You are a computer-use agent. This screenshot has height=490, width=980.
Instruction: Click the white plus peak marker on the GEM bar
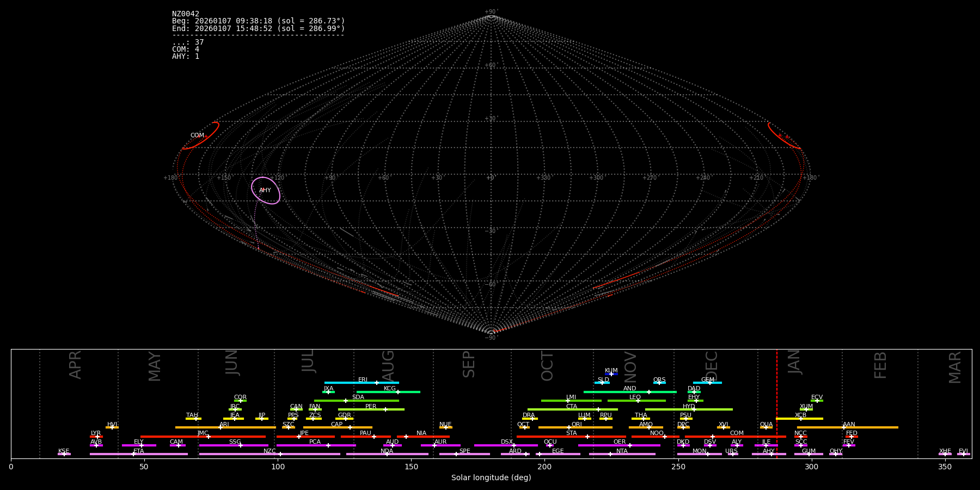709,383
